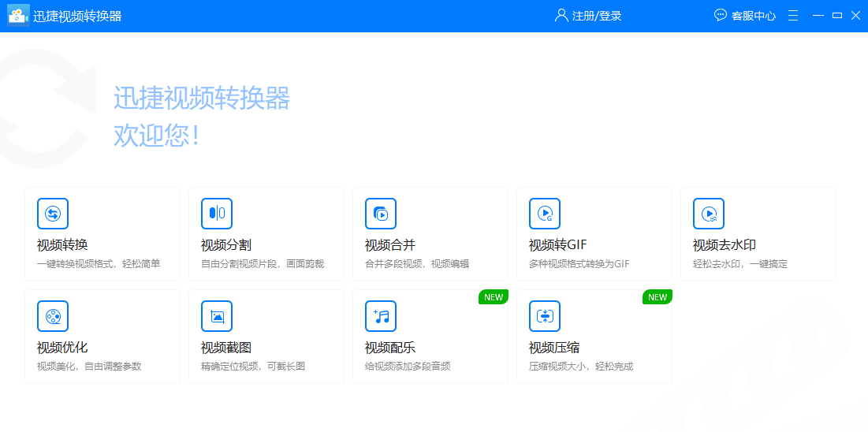Select the 视频转换 title text
Image resolution: width=868 pixels, height=432 pixels.
(62, 245)
